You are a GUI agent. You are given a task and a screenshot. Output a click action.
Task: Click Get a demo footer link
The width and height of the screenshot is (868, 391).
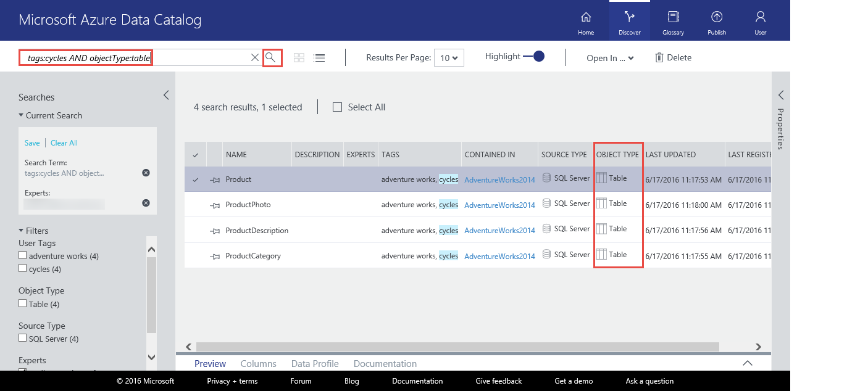pyautogui.click(x=574, y=381)
